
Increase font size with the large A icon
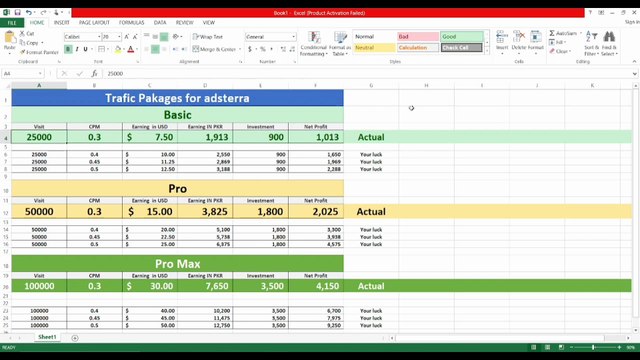127,37
